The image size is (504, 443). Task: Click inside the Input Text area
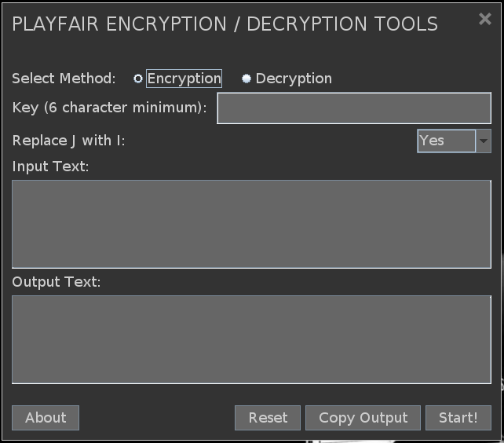[251, 224]
